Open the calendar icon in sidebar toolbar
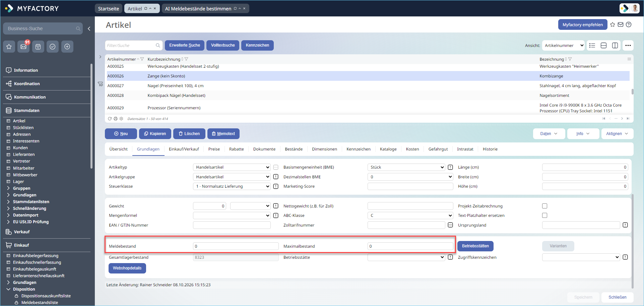The width and height of the screenshot is (644, 306). (x=38, y=47)
